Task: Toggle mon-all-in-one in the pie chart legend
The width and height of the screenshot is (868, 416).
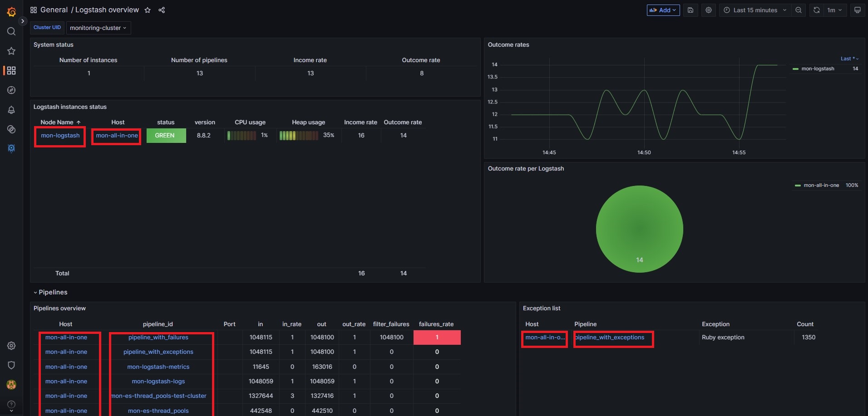Action: click(x=821, y=185)
